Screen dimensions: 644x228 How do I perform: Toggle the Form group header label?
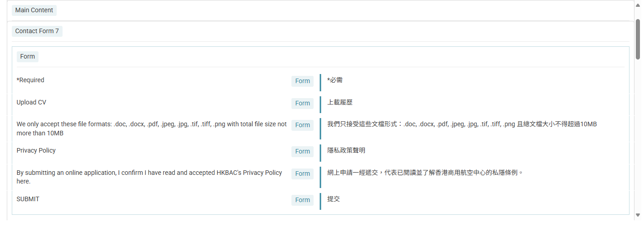tap(28, 57)
